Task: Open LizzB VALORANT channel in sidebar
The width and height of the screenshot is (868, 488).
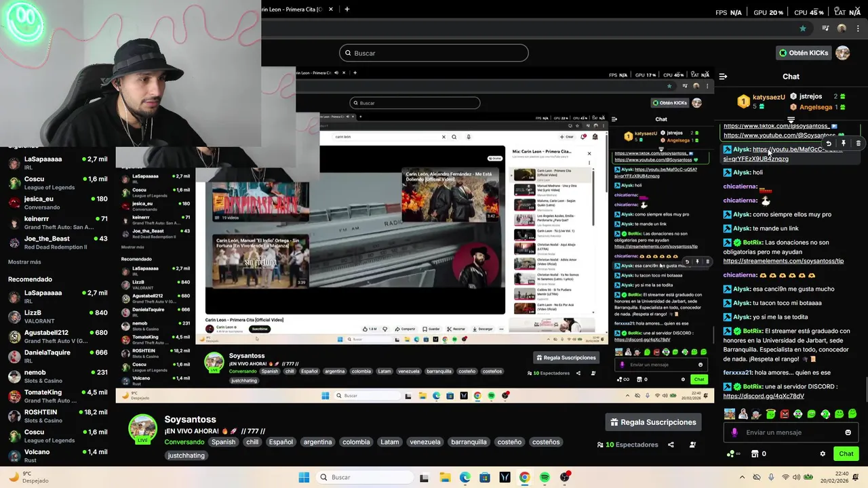Action: point(58,317)
